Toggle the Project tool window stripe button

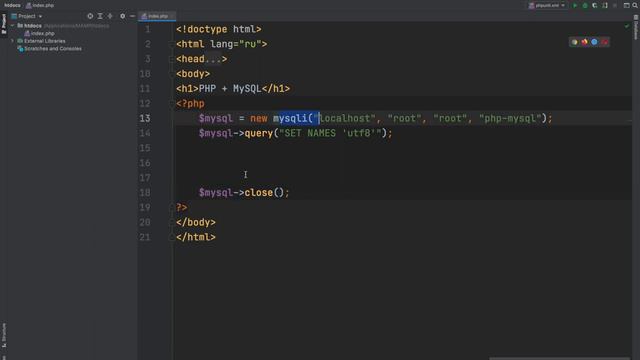4,24
